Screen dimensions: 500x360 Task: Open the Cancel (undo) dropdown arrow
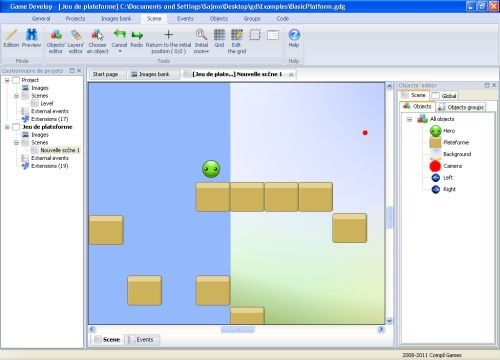coord(120,51)
